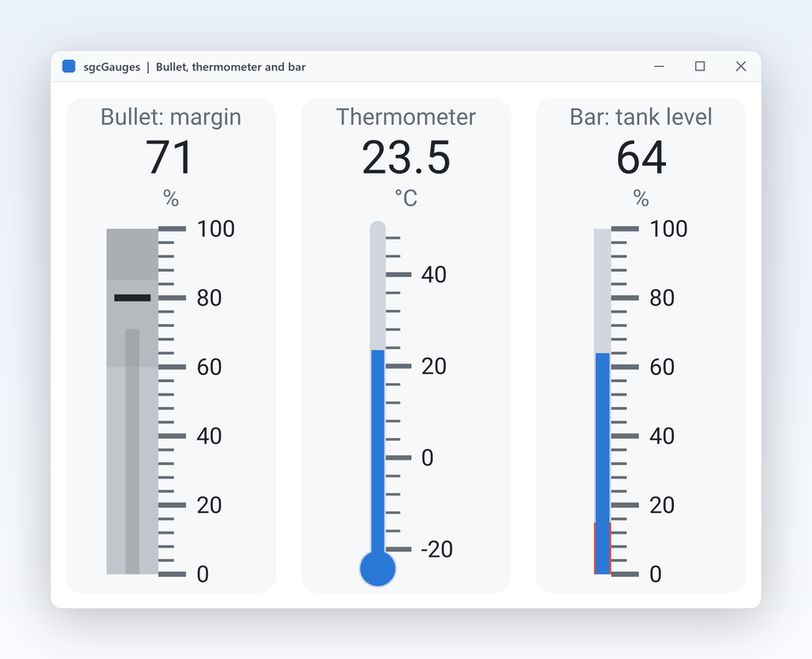
Task: Click the black target marker on the bullet gauge
Action: (x=133, y=298)
